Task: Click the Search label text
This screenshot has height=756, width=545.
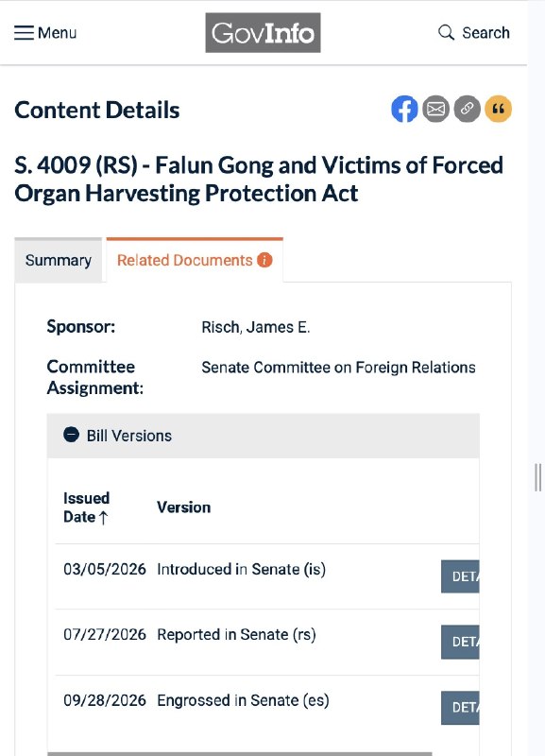Action: (485, 33)
